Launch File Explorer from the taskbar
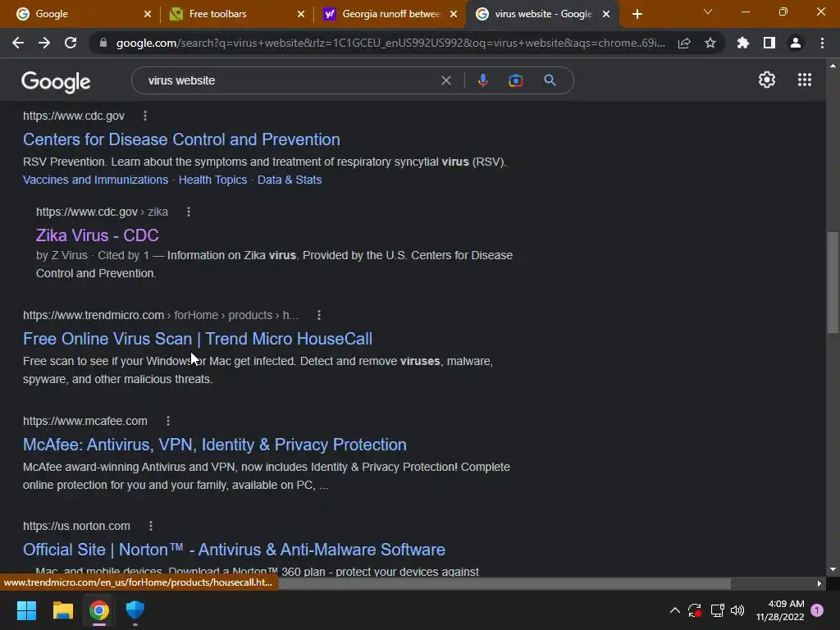840x630 pixels. pyautogui.click(x=62, y=610)
